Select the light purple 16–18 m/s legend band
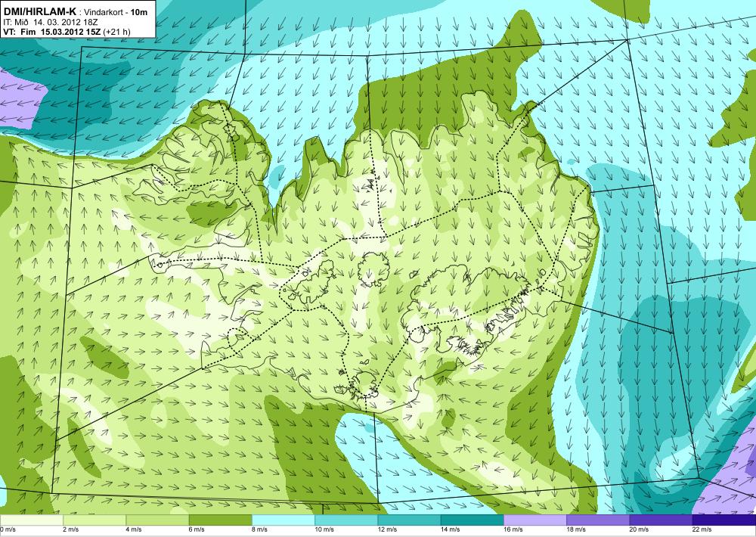Image resolution: width=756 pixels, height=537 pixels. click(x=535, y=520)
